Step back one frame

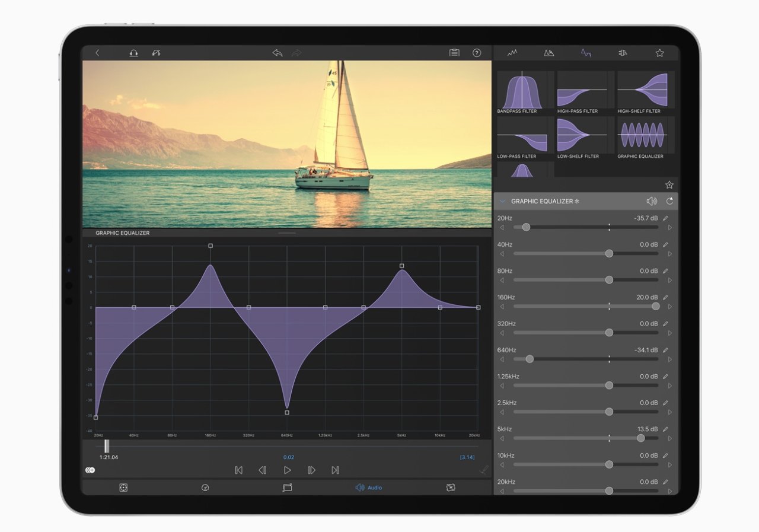point(262,470)
